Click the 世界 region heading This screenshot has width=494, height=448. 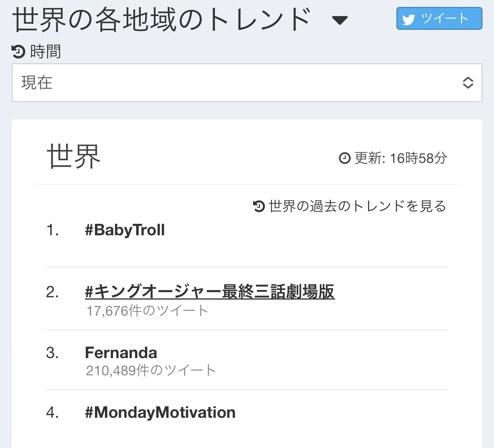(74, 156)
